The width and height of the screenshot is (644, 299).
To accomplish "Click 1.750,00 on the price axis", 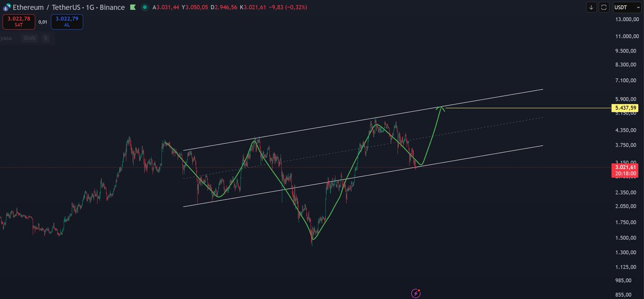I will pyautogui.click(x=627, y=223).
